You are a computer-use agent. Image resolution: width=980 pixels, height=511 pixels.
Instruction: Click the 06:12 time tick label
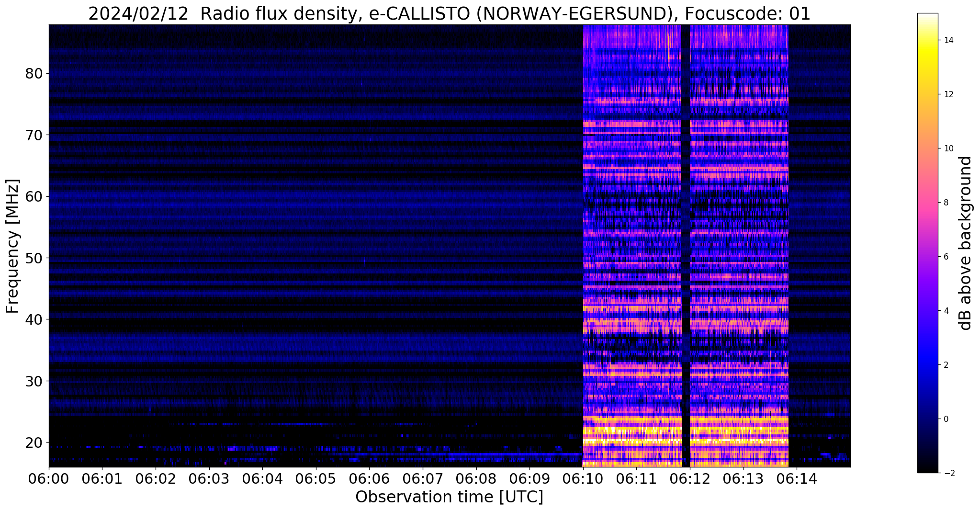(x=690, y=478)
